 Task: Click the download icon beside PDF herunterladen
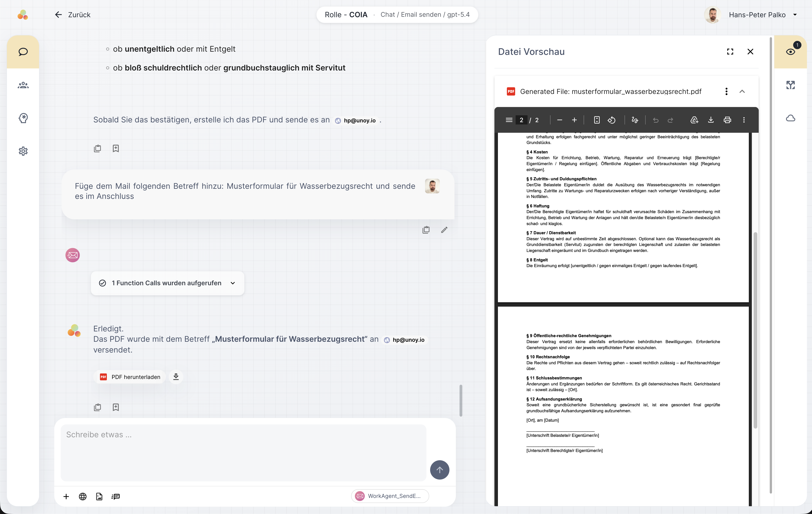coord(176,377)
